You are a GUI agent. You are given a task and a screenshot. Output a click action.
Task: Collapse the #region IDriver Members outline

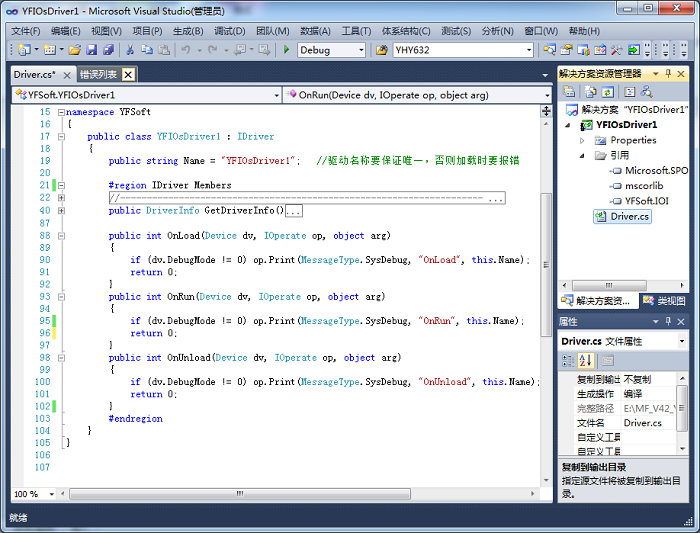pyautogui.click(x=61, y=185)
